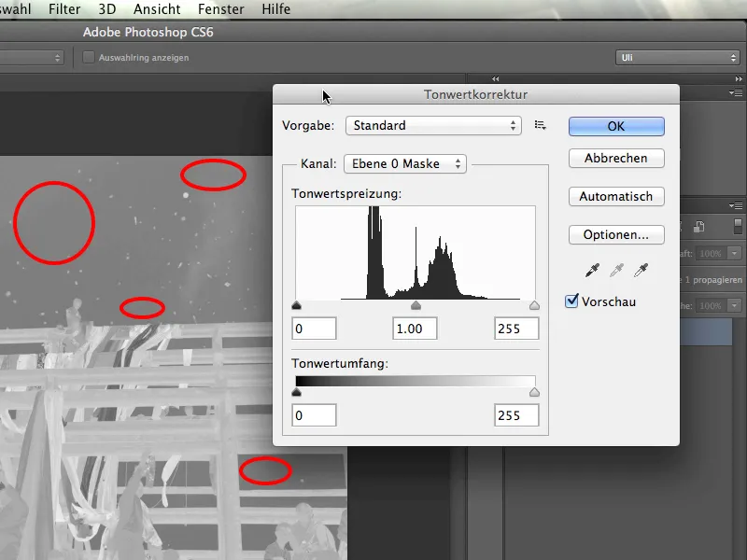Click the histogram in the levels dialog
Screen dimensions: 747x560
(x=416, y=252)
